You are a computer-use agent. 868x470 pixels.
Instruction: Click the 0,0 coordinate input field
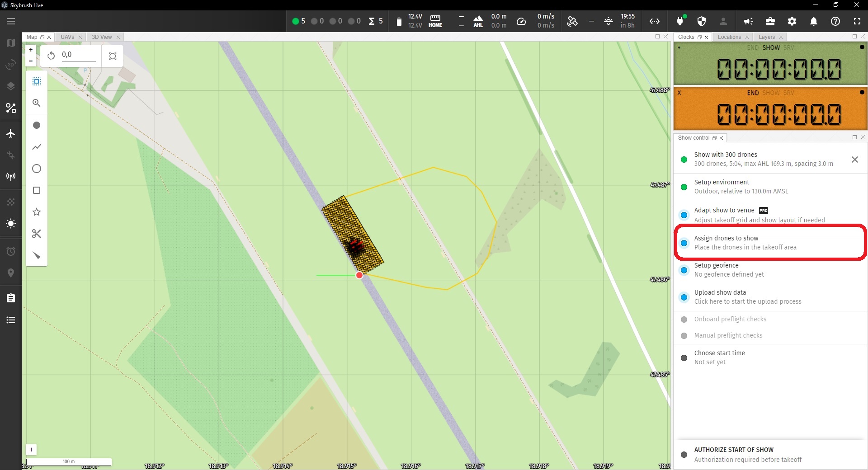(x=79, y=55)
